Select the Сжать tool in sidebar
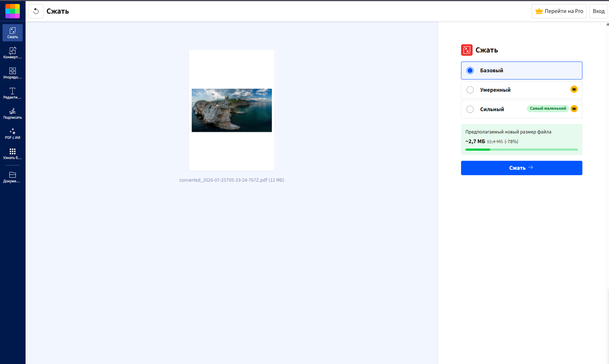The image size is (609, 364). pos(13,33)
